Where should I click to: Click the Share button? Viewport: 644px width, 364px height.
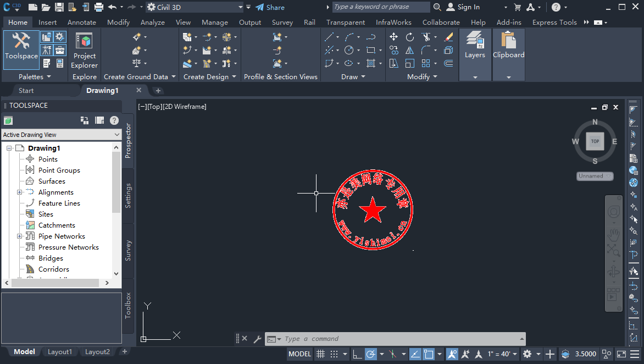coord(270,7)
